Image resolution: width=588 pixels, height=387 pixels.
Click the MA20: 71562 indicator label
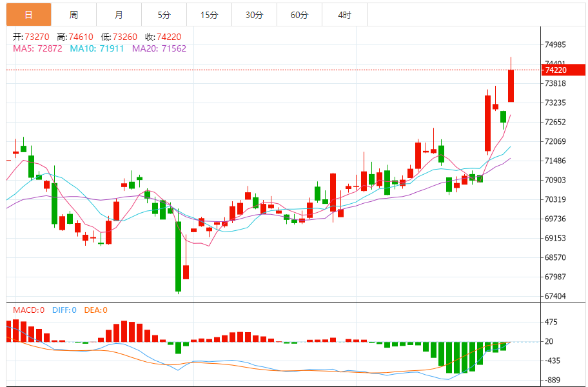pyautogui.click(x=159, y=48)
